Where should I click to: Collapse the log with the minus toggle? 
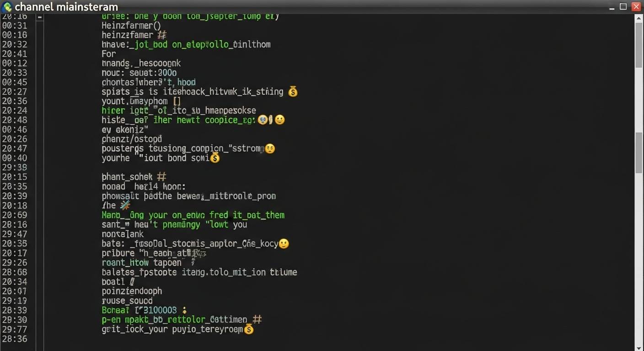(40, 17)
